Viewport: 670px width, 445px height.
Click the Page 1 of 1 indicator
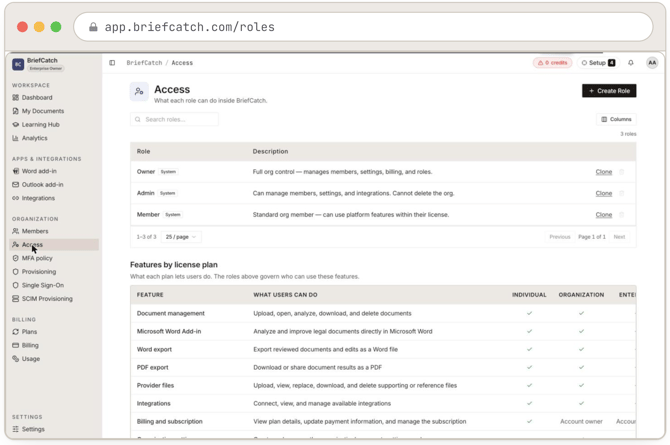coord(592,237)
